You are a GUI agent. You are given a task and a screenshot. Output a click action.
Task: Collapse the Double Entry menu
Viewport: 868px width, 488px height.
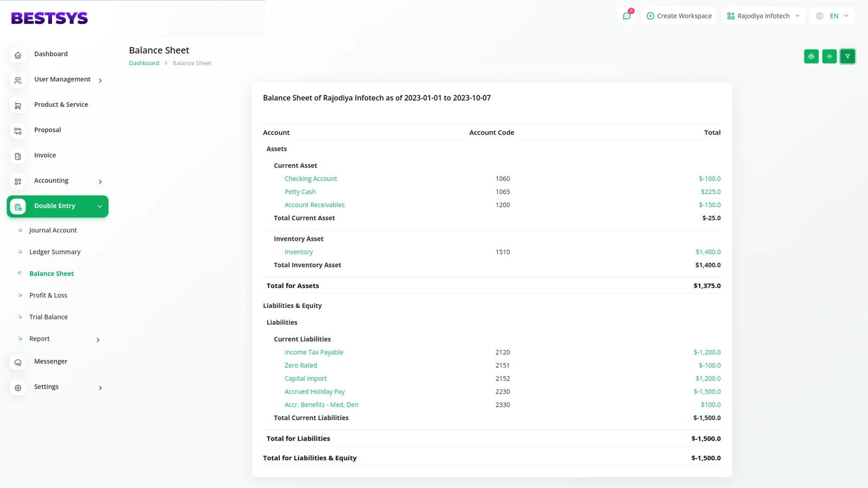click(x=100, y=206)
